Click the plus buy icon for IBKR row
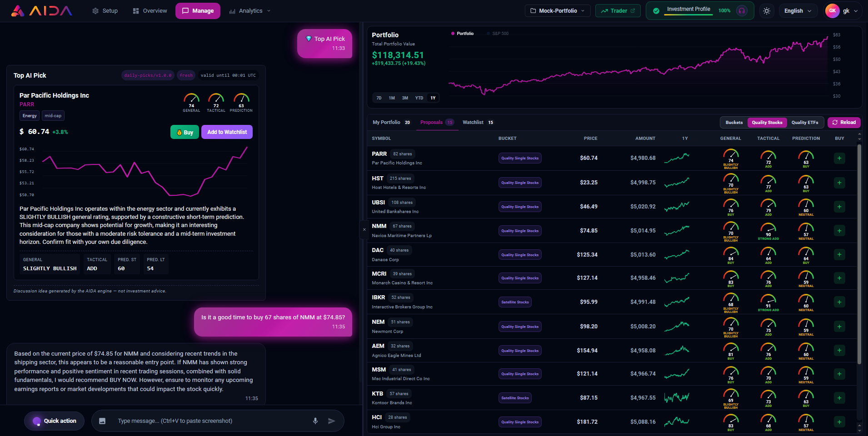868x436 pixels. point(839,302)
